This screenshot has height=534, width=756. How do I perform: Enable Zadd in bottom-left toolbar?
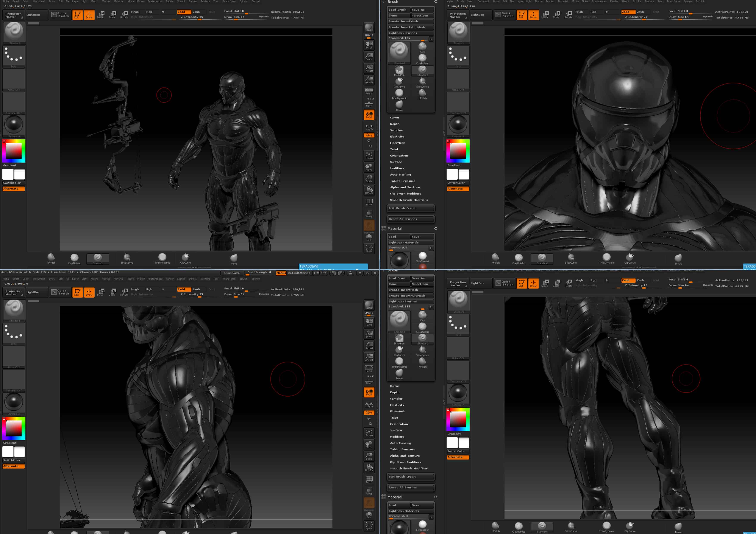(x=184, y=289)
